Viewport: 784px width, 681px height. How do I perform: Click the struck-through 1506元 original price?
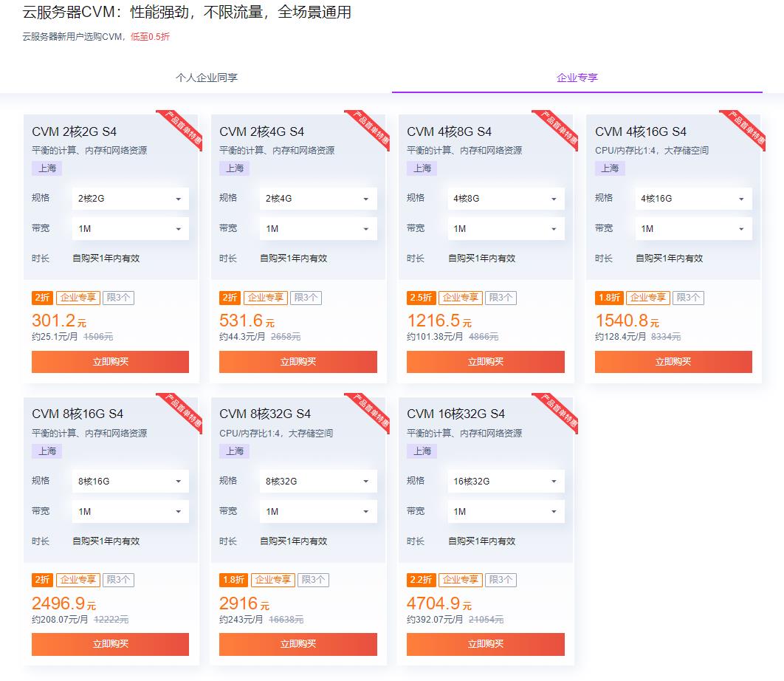98,337
